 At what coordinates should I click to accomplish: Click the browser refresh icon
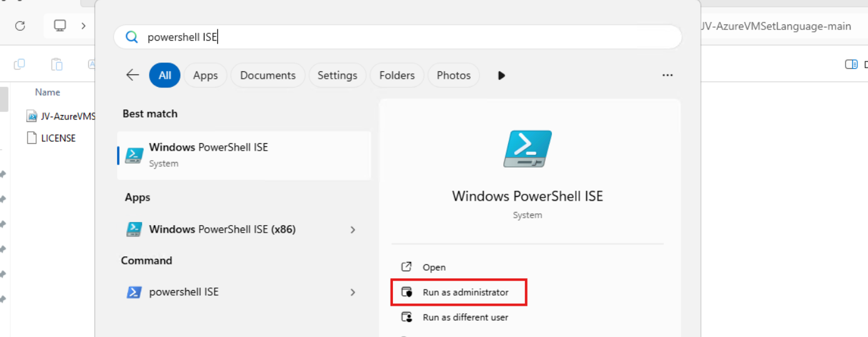click(x=20, y=26)
